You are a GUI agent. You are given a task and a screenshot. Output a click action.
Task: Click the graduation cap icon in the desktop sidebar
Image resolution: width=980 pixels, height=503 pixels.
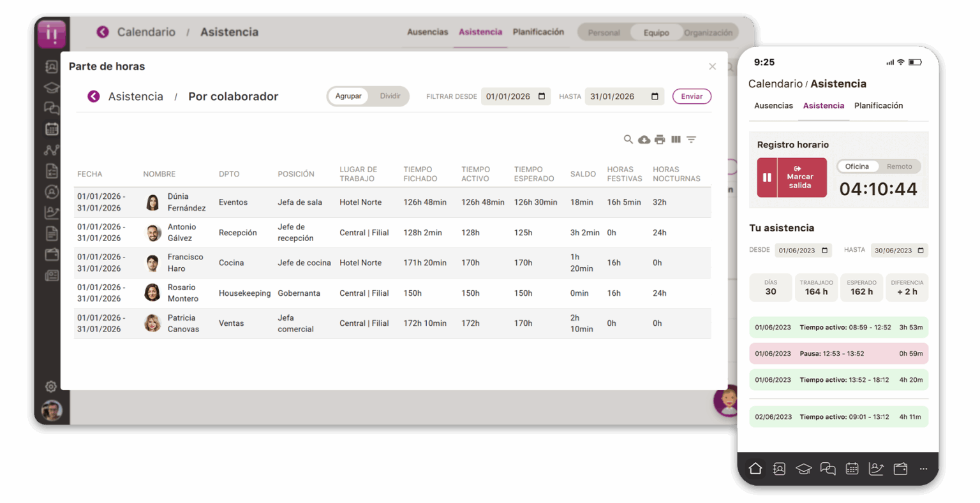point(52,87)
